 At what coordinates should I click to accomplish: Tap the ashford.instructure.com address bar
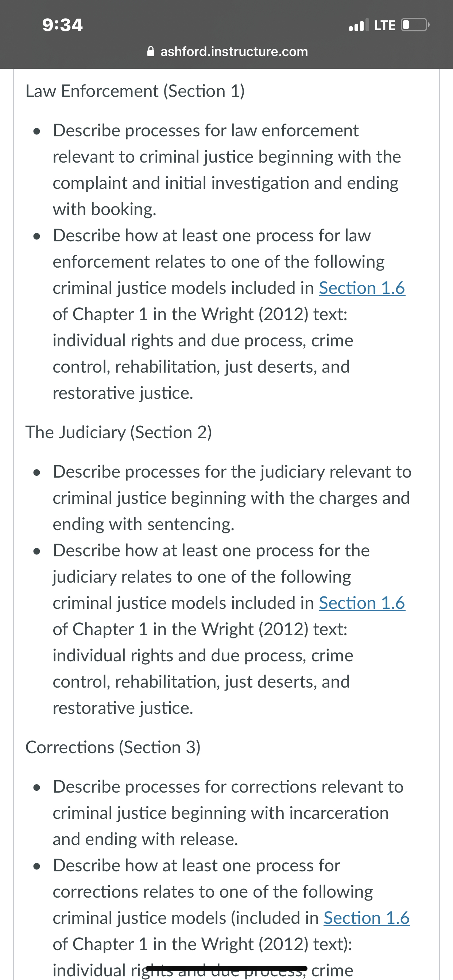click(x=227, y=51)
